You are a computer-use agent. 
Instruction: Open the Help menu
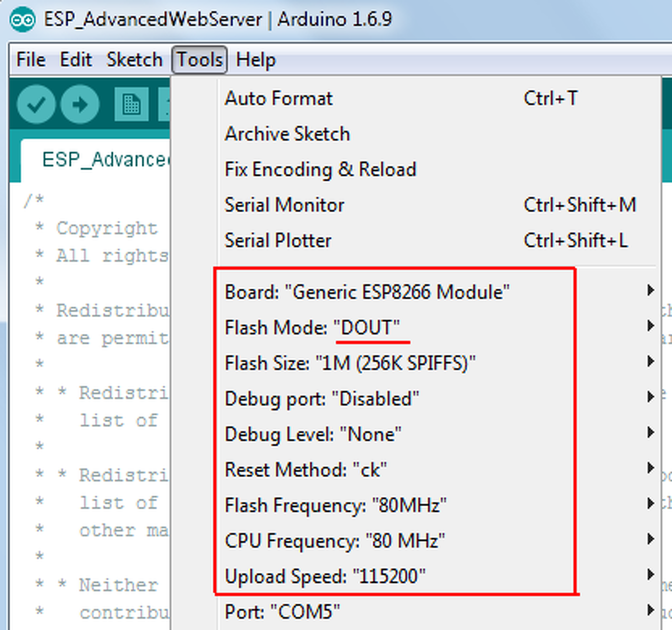click(x=256, y=60)
